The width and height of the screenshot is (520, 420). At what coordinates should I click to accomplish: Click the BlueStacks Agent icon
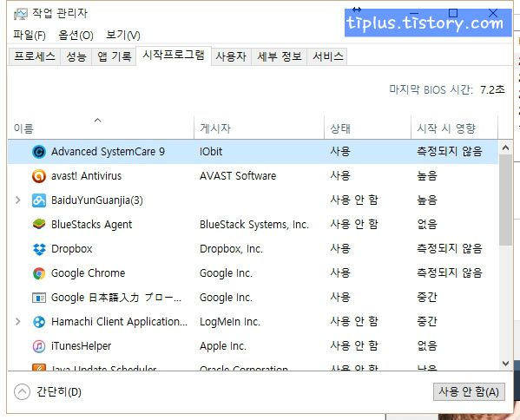tap(39, 225)
